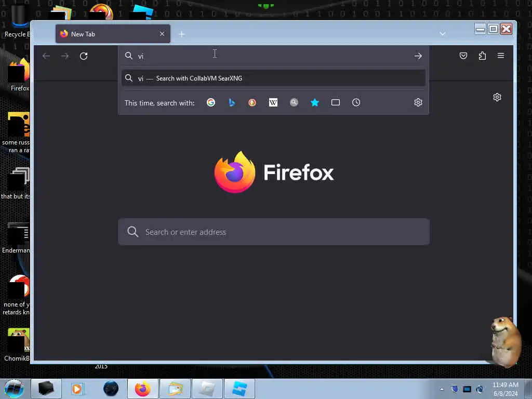This screenshot has height=399, width=532.
Task: Switch to Firefox taskbar button
Action: coord(143,389)
